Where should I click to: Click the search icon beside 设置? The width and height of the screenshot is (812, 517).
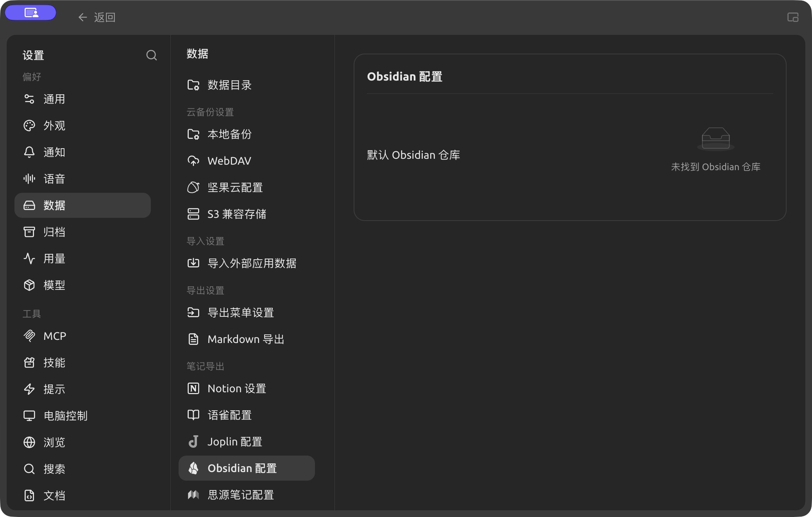(x=151, y=55)
